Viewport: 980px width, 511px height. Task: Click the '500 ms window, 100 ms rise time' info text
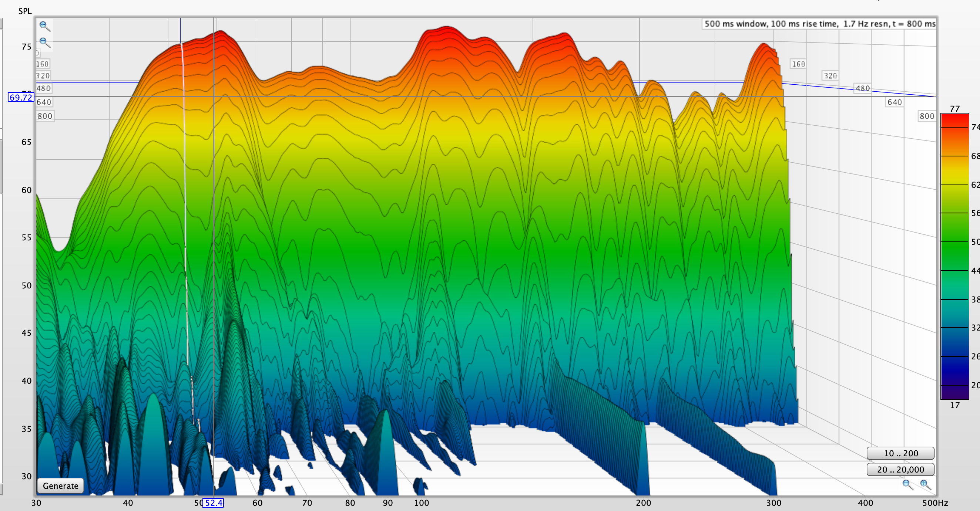click(819, 24)
